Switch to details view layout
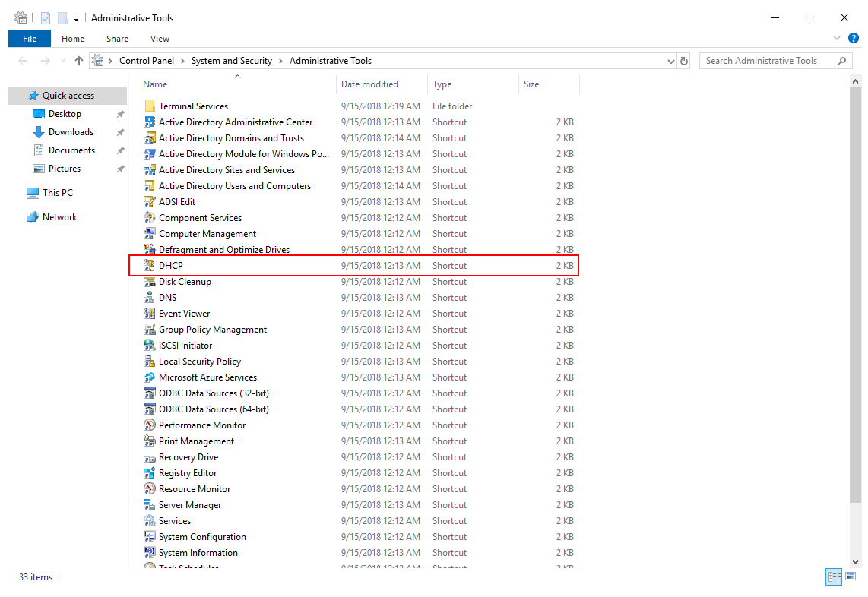The width and height of the screenshot is (868, 597). tap(834, 576)
